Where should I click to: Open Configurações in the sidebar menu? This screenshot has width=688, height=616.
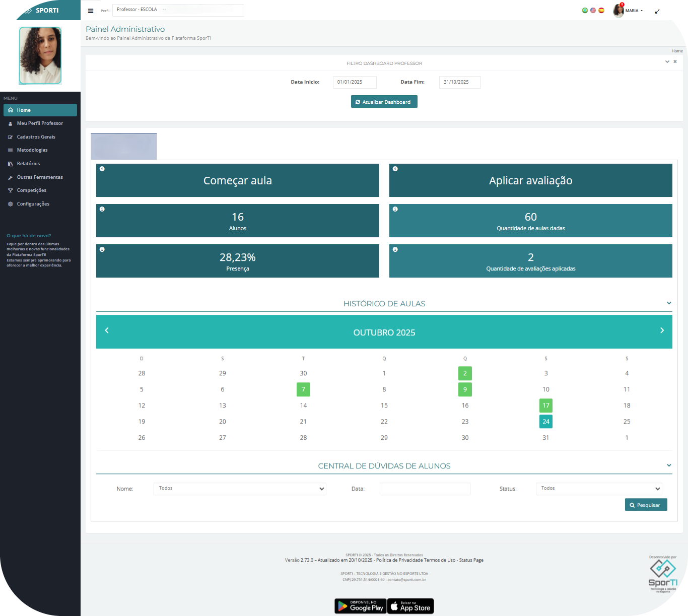pyautogui.click(x=33, y=204)
